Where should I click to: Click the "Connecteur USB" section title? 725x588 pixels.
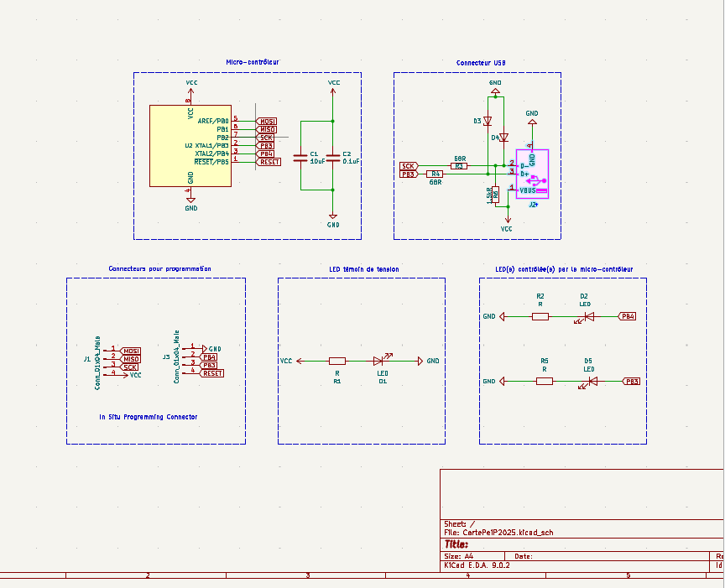[481, 63]
